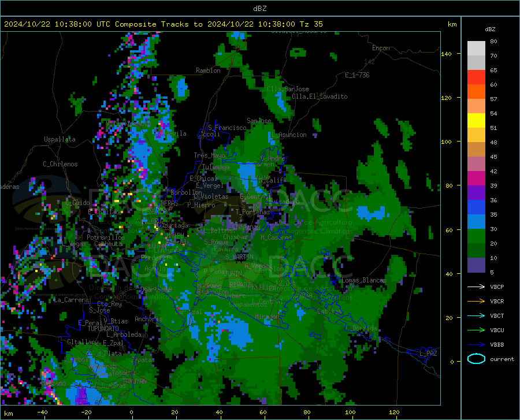520x420 pixels.
Task: Select the green VBCU arrow symbol
Action: [x=476, y=330]
